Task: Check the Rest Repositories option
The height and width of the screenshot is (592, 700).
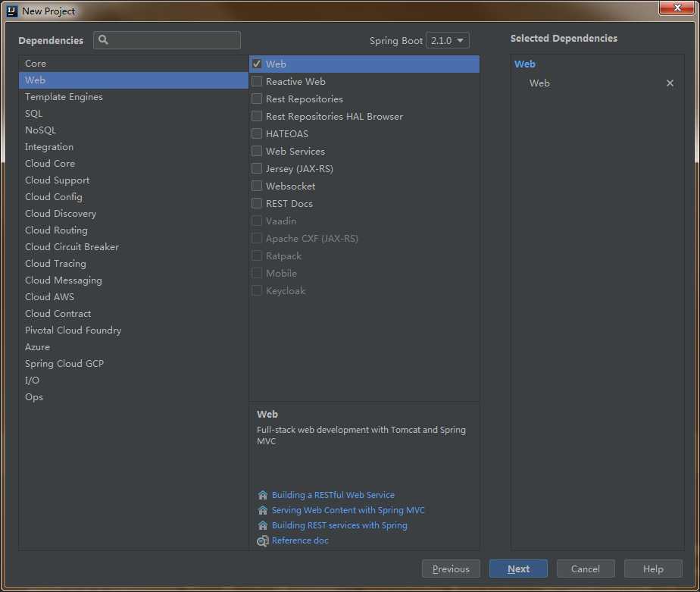Action: click(x=257, y=99)
